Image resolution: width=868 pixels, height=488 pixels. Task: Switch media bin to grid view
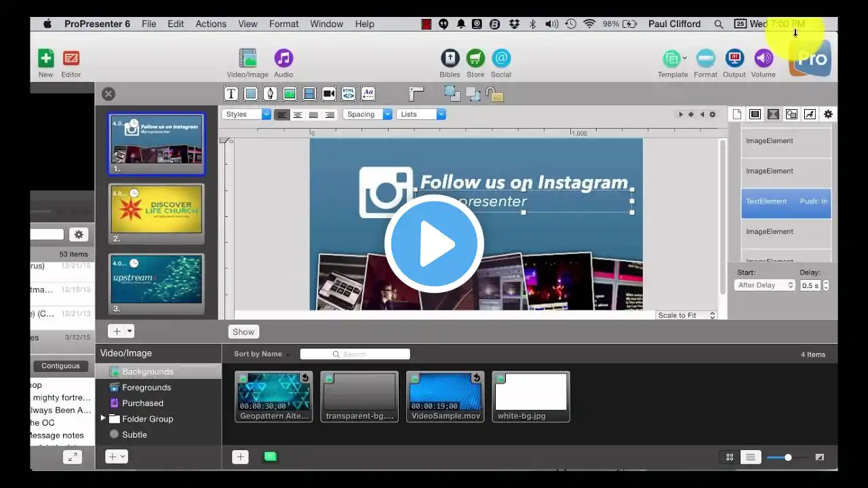(x=730, y=457)
